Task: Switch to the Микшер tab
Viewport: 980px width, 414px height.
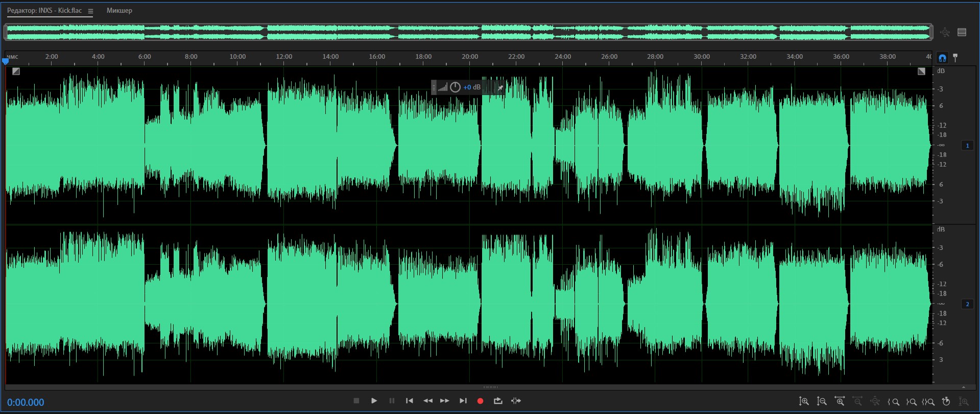Action: click(119, 11)
